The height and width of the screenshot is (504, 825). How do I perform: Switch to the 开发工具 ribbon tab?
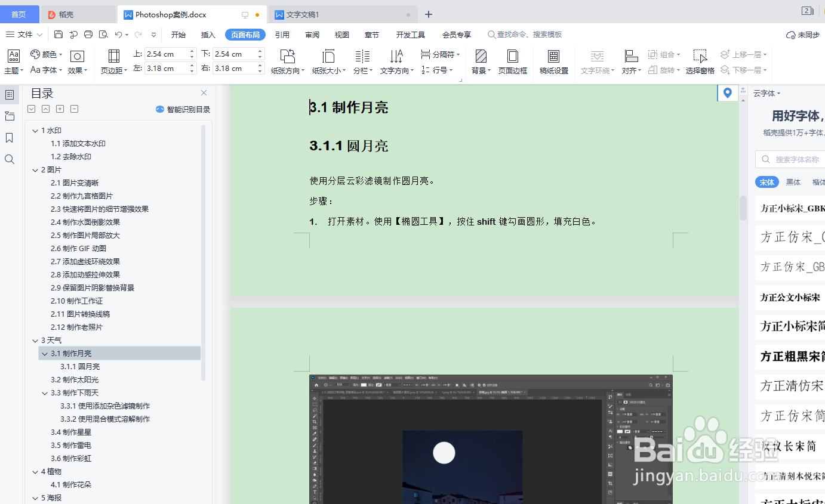click(x=410, y=35)
